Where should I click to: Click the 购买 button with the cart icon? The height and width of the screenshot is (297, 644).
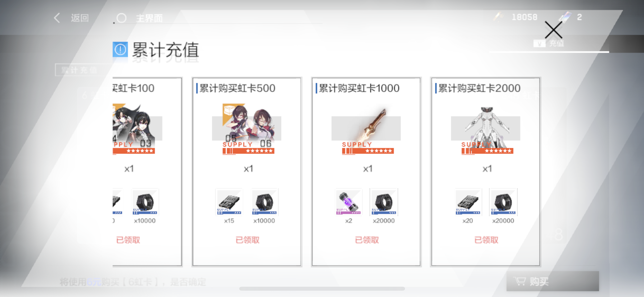553,281
